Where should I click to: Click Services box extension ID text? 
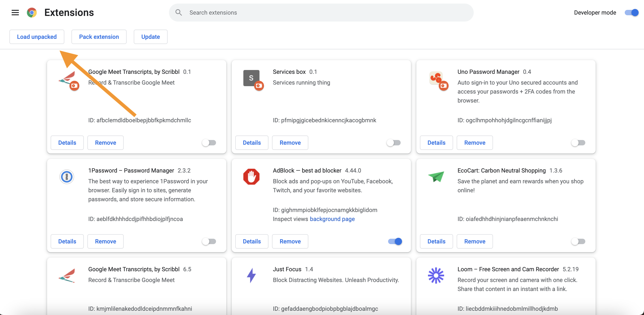tap(324, 120)
